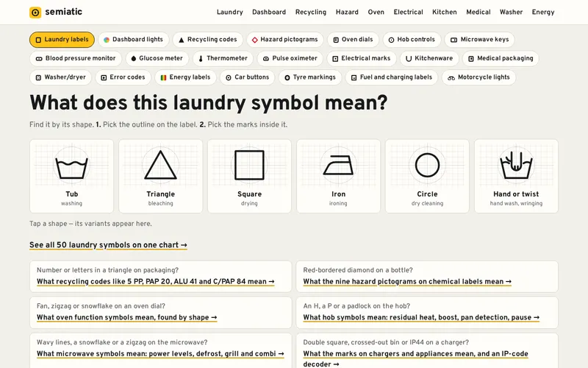Open the Energy labels chip

point(186,77)
